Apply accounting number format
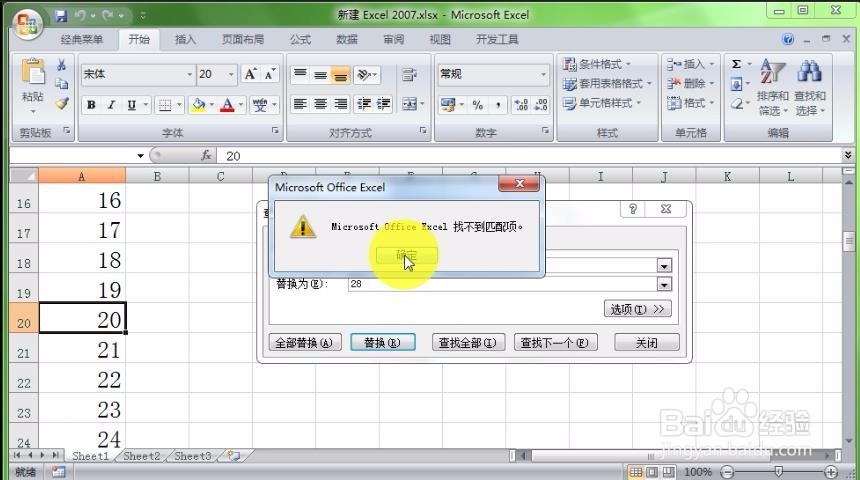 [448, 104]
